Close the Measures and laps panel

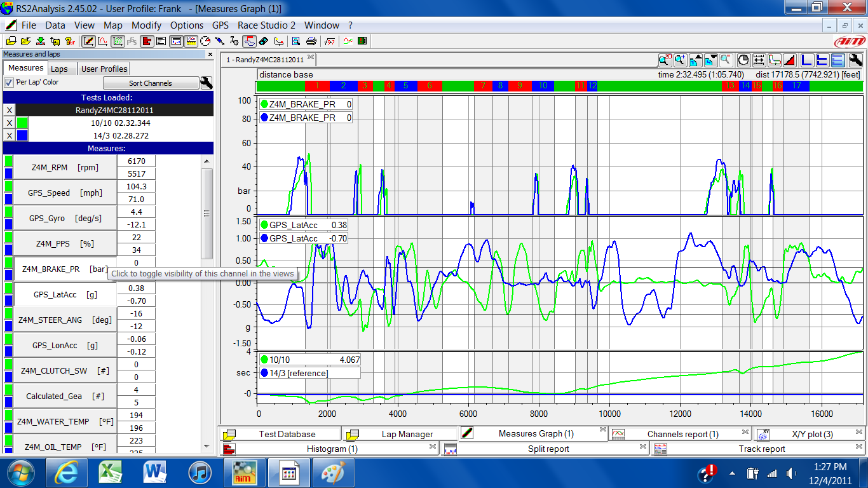(x=210, y=55)
